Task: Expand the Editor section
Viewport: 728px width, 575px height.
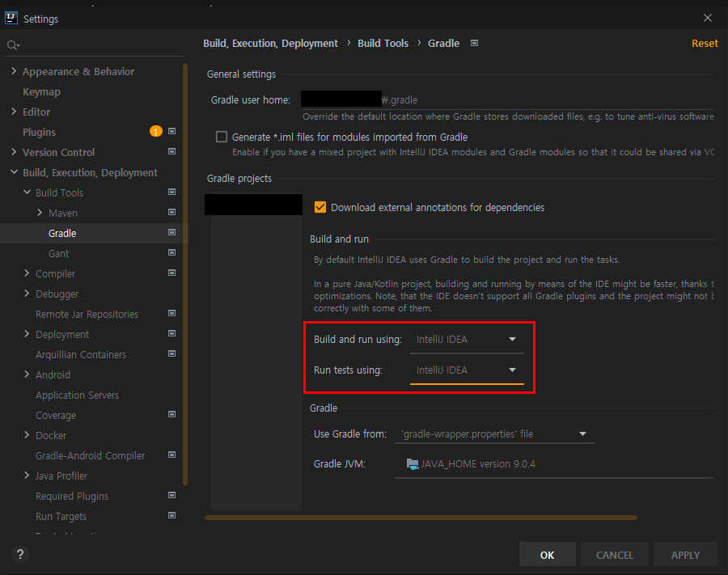Action: point(14,112)
